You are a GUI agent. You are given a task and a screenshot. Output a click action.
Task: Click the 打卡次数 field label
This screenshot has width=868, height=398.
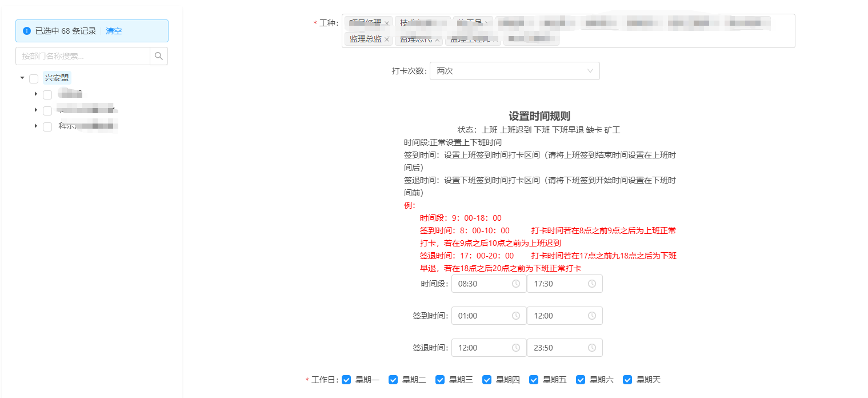pyautogui.click(x=409, y=71)
